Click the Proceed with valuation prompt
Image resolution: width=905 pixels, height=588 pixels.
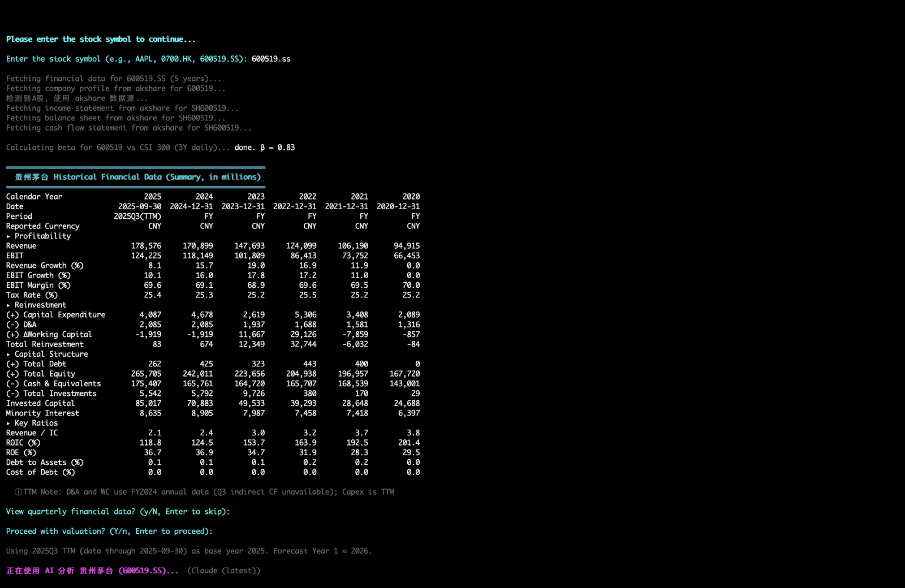[109, 531]
